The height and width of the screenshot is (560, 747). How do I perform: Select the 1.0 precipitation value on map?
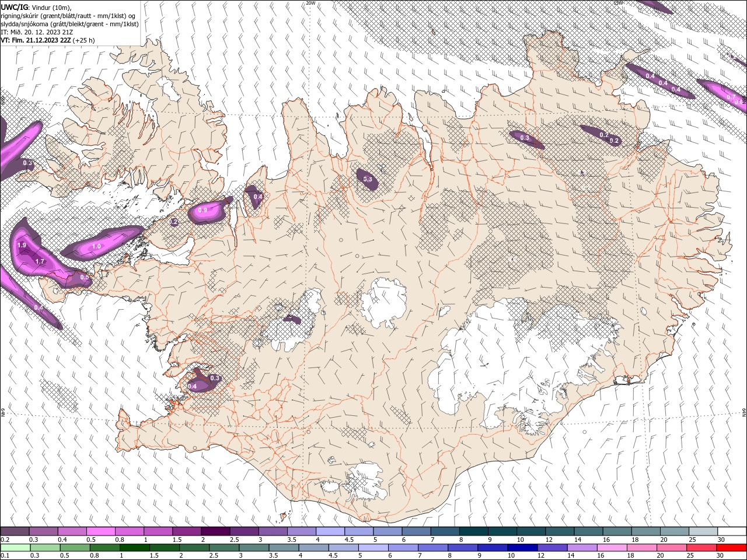point(96,247)
